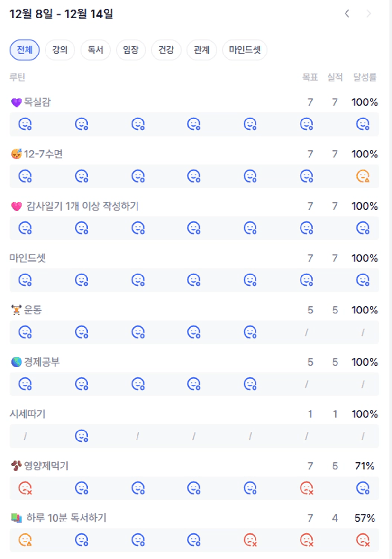Click last-day red face in 하루 10분 독서하기

click(363, 540)
